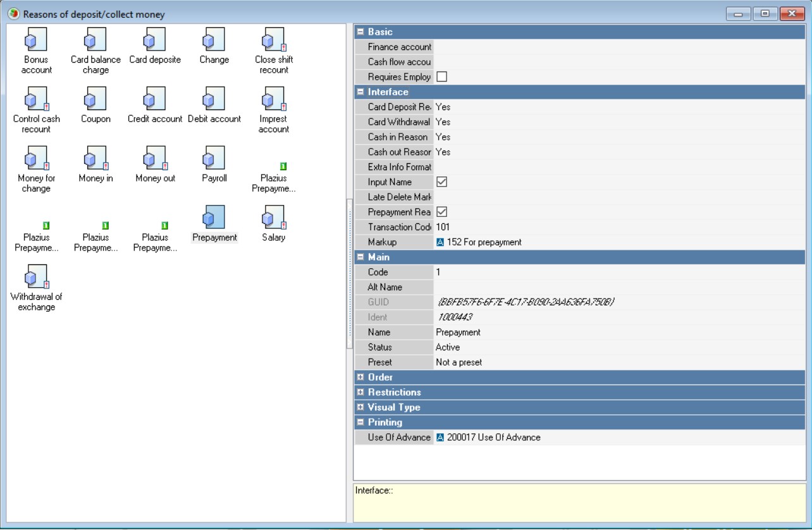The height and width of the screenshot is (530, 812).
Task: Uncheck the Input Name checkbox
Action: pyautogui.click(x=442, y=182)
